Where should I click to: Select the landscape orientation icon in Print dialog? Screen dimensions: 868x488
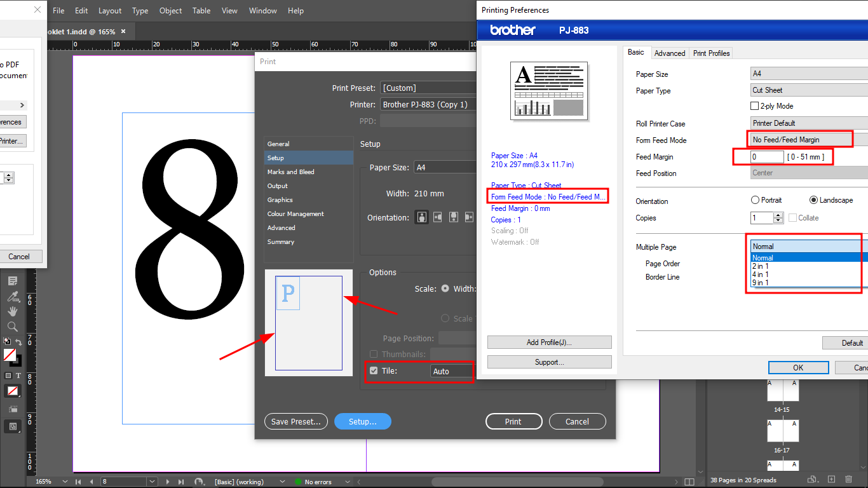437,217
